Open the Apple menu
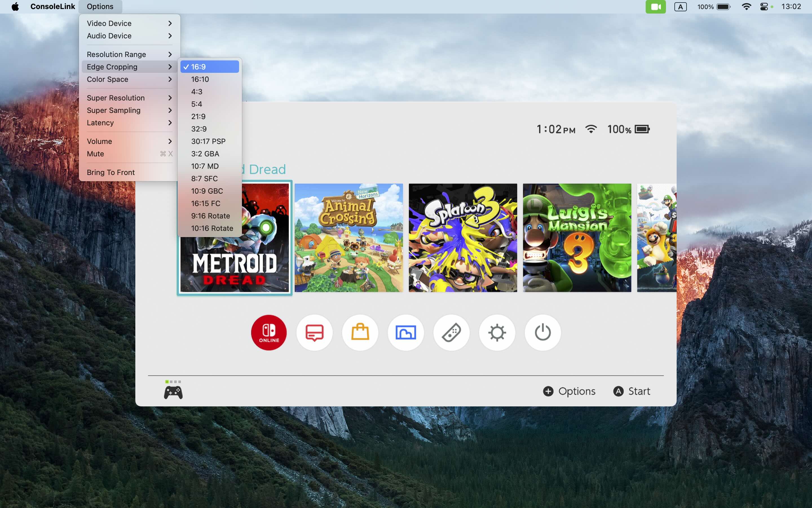 (15, 6)
